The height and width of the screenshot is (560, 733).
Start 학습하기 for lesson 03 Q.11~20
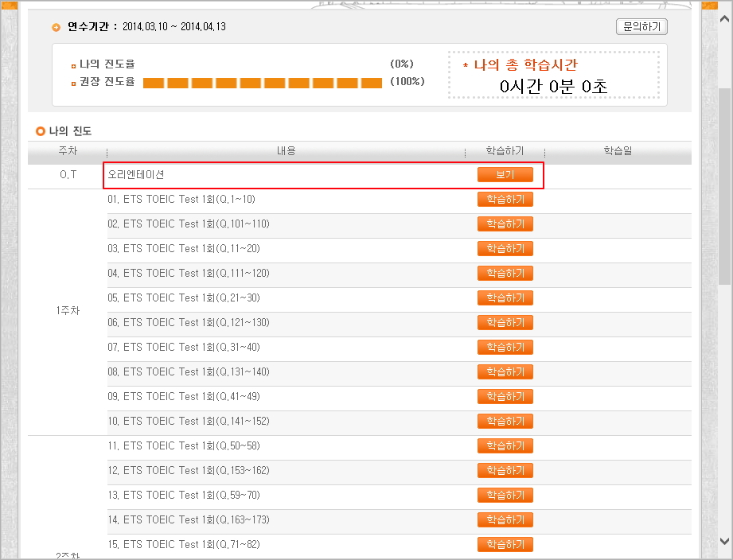click(x=505, y=248)
